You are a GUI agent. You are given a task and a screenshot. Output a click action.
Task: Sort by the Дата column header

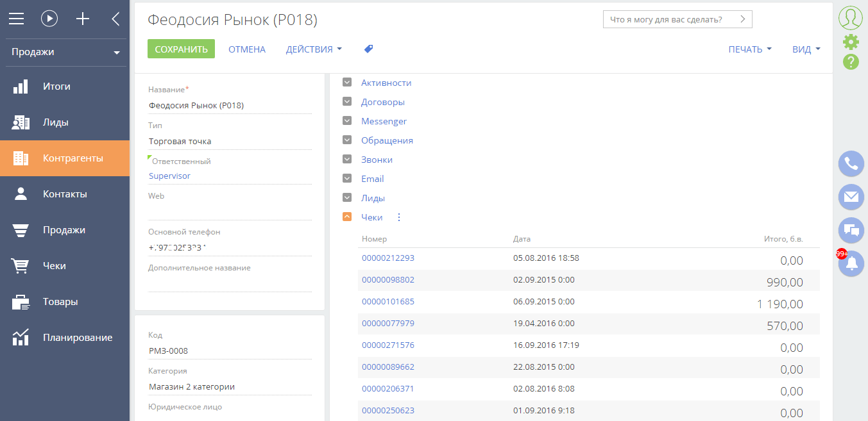pos(522,239)
